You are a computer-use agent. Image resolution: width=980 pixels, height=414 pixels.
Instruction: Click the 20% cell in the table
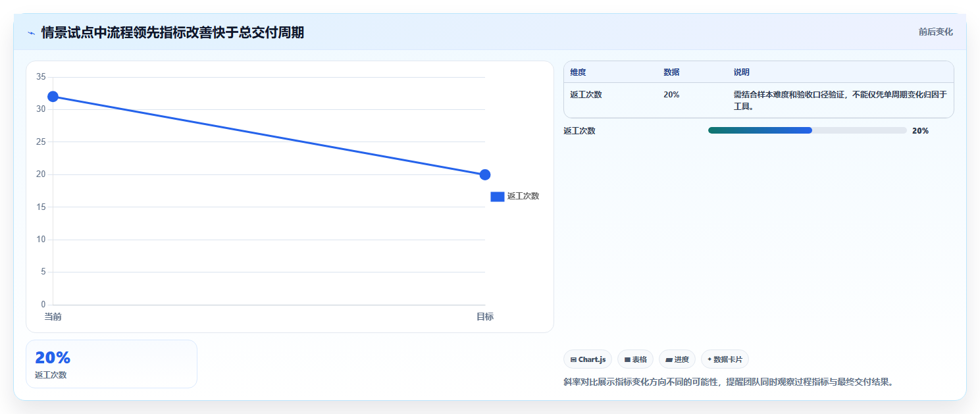point(671,94)
